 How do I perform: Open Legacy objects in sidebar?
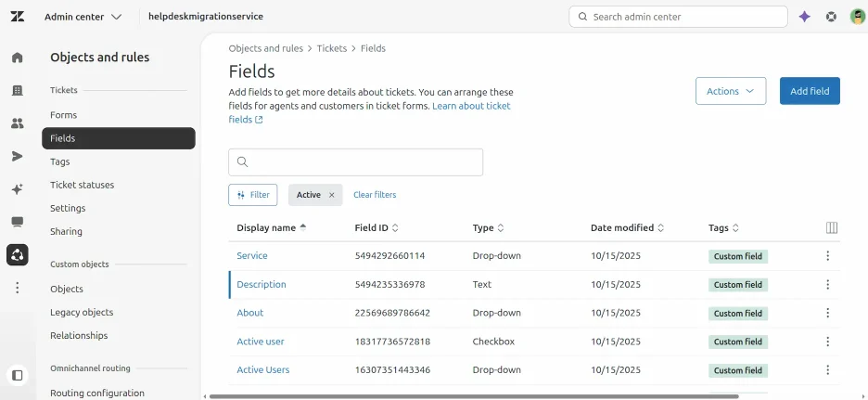coord(82,312)
